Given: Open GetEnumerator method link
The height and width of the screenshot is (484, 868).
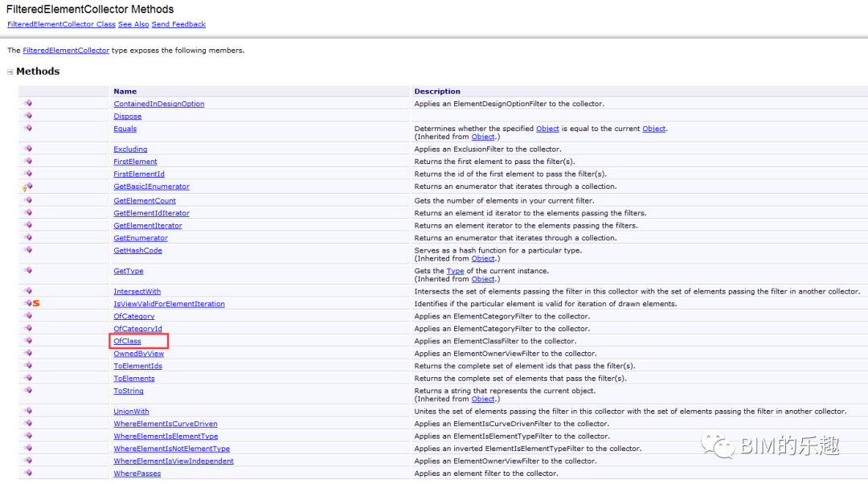Looking at the screenshot, I should (x=141, y=238).
